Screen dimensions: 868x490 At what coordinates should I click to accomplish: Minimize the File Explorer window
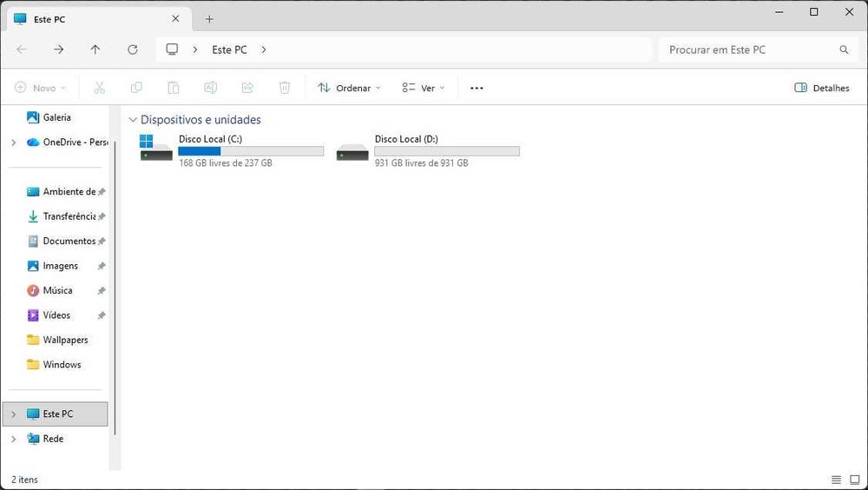pos(779,11)
